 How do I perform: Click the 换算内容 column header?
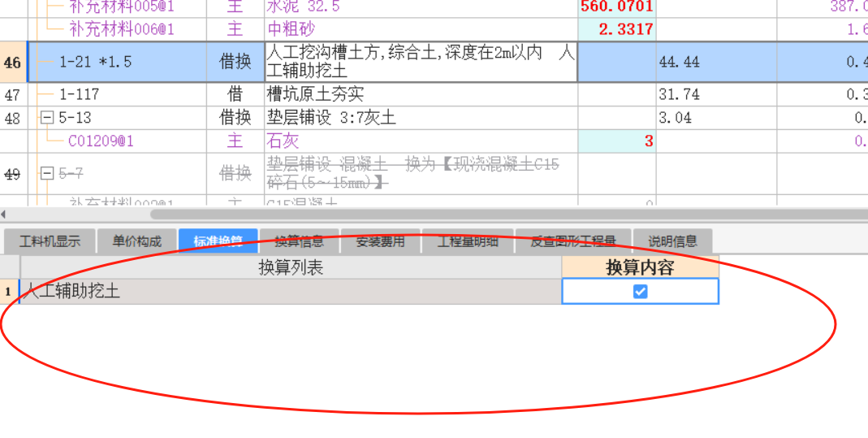pyautogui.click(x=640, y=267)
